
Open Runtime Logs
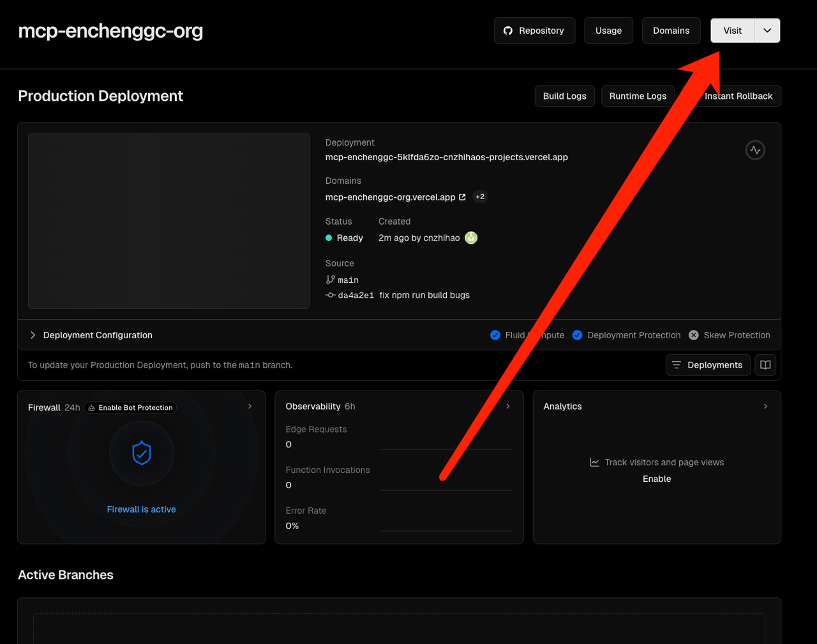(x=637, y=96)
